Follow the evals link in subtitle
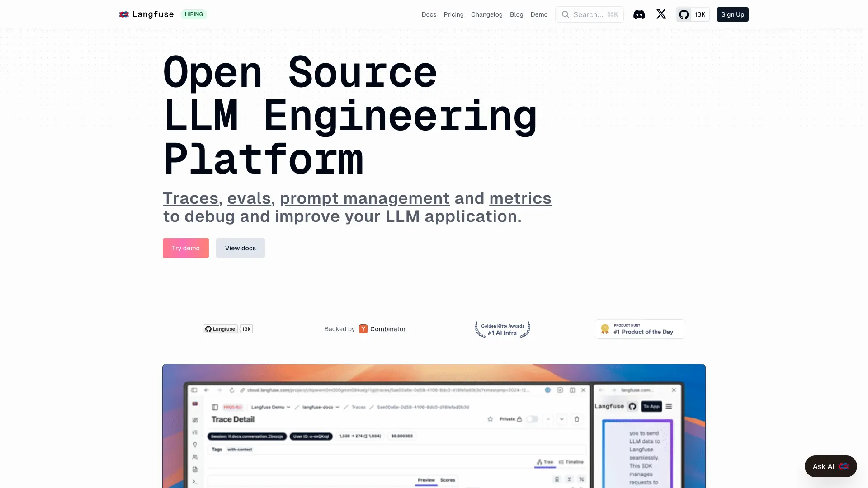Viewport: 868px width, 488px height. click(x=249, y=198)
